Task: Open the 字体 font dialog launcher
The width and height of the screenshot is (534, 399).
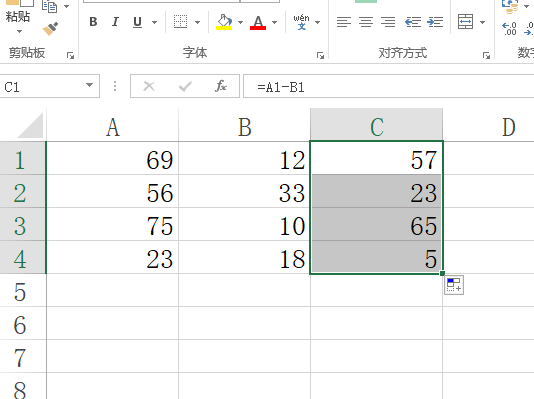Action: click(320, 55)
